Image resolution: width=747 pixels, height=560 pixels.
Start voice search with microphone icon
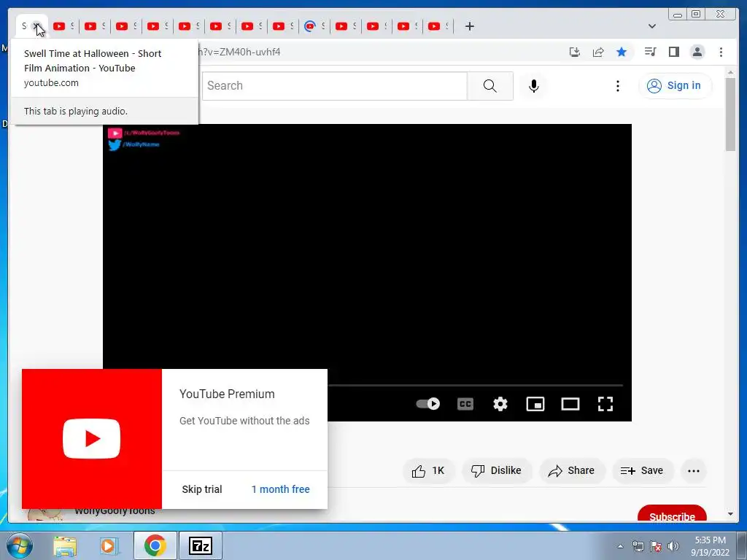534,86
